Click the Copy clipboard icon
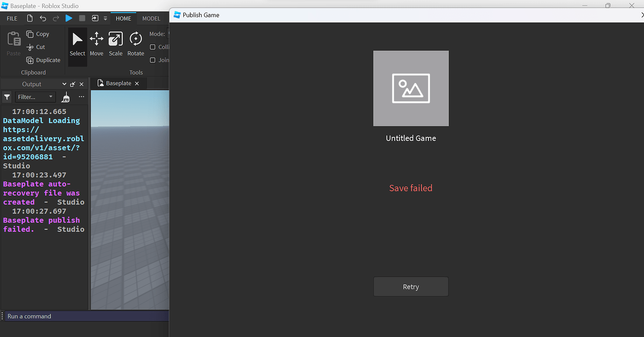This screenshot has height=337, width=644. (x=29, y=34)
